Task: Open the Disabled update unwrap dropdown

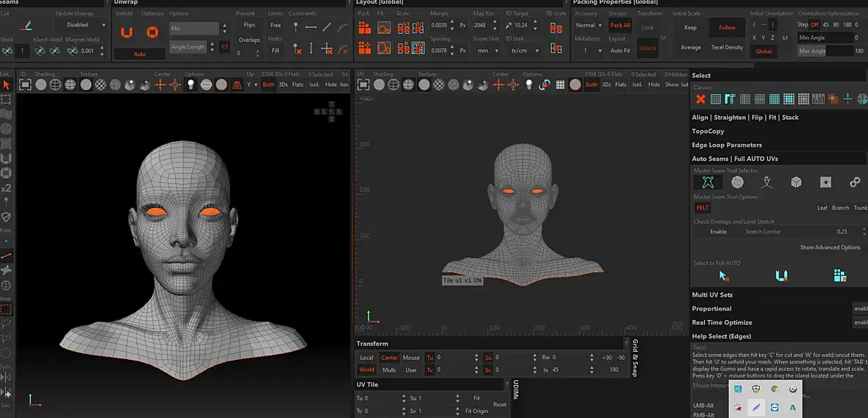Action: (82, 25)
